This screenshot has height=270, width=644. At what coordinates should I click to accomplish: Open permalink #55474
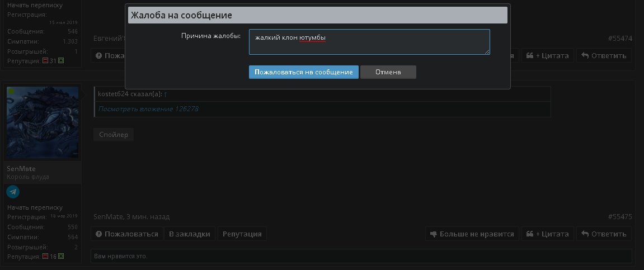[x=620, y=38]
